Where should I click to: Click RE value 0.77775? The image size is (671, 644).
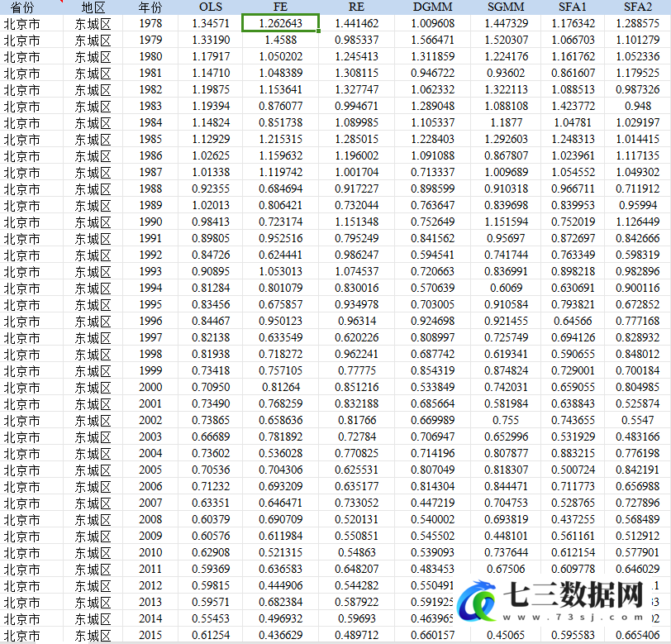[x=356, y=371]
